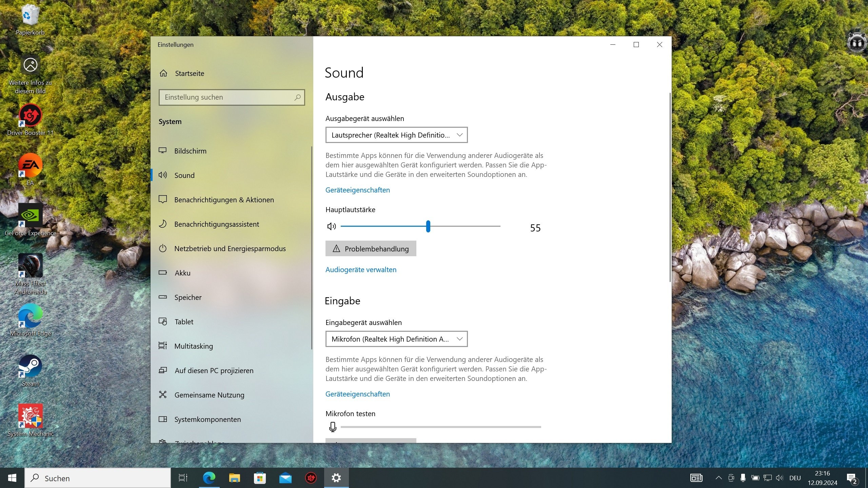
Task: Show hidden tray icons chevron
Action: pos(718,478)
